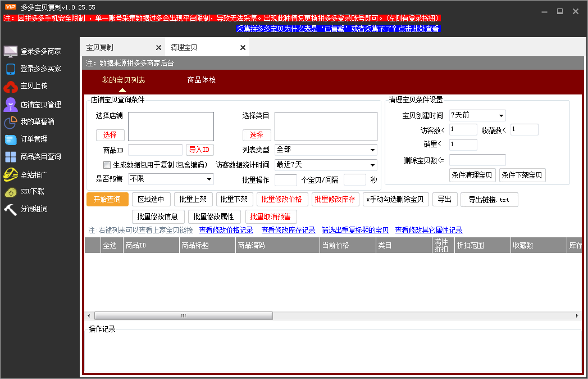Click the 选择类目 list box

click(326, 127)
